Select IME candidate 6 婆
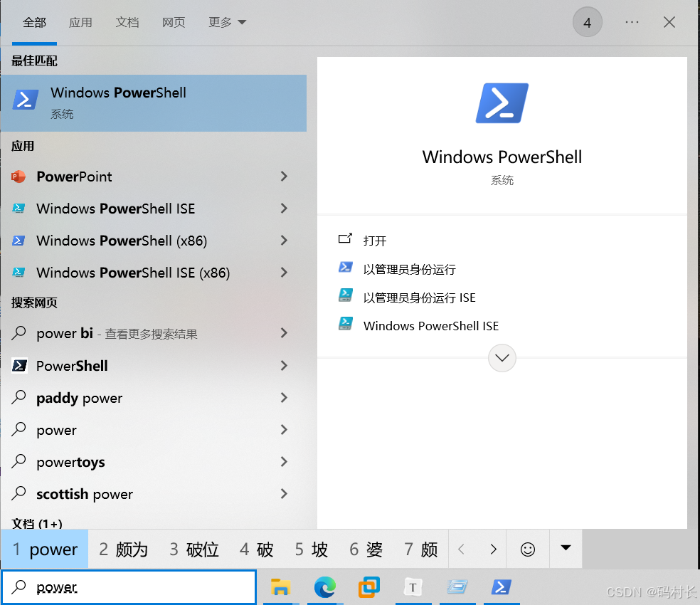This screenshot has height=605, width=700. coord(366,549)
